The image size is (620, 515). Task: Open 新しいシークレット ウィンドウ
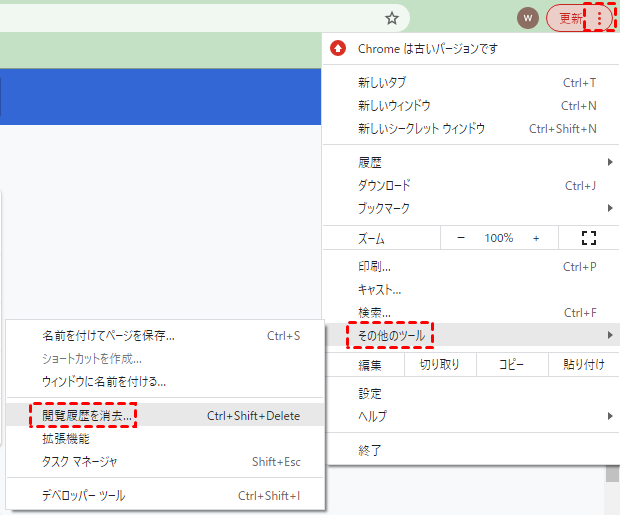471,129
